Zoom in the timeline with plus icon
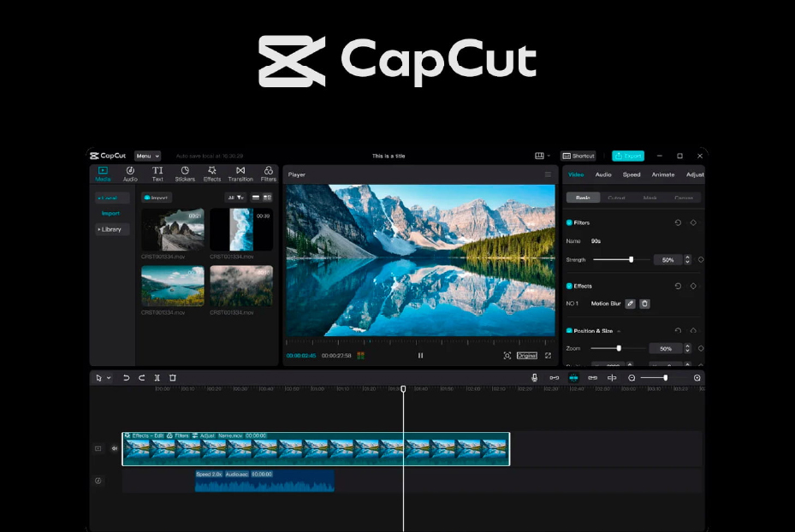 coord(697,378)
